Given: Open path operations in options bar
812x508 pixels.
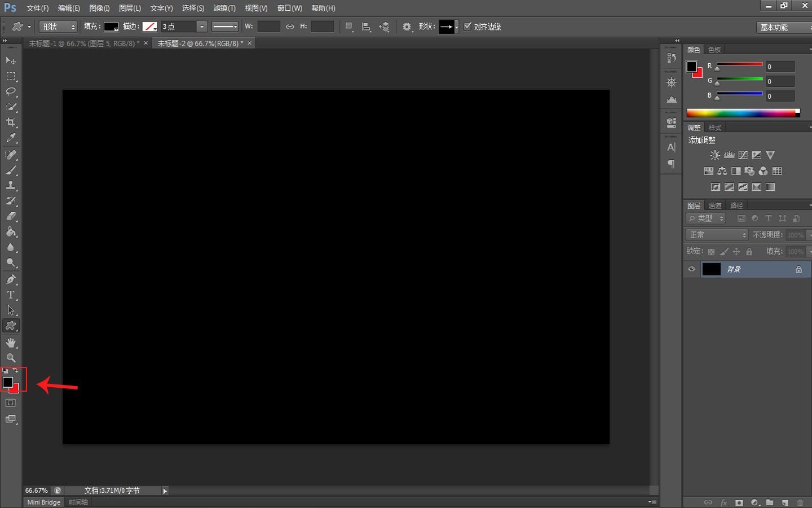Looking at the screenshot, I should point(349,27).
